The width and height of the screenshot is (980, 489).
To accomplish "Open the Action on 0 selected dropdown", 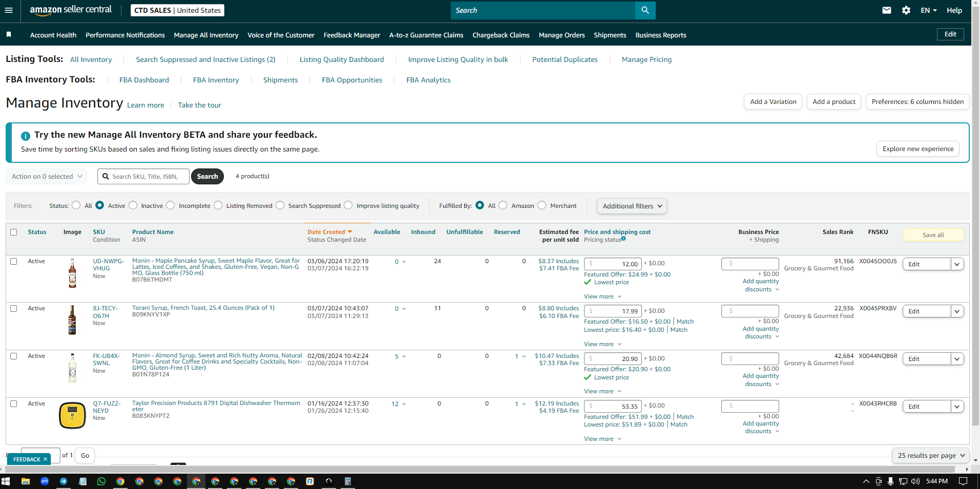I will pos(46,176).
